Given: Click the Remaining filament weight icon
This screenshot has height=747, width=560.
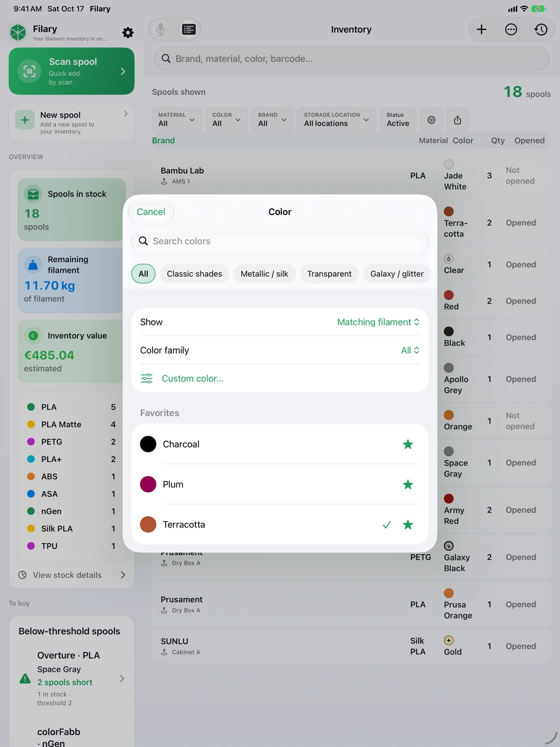Looking at the screenshot, I should [33, 264].
